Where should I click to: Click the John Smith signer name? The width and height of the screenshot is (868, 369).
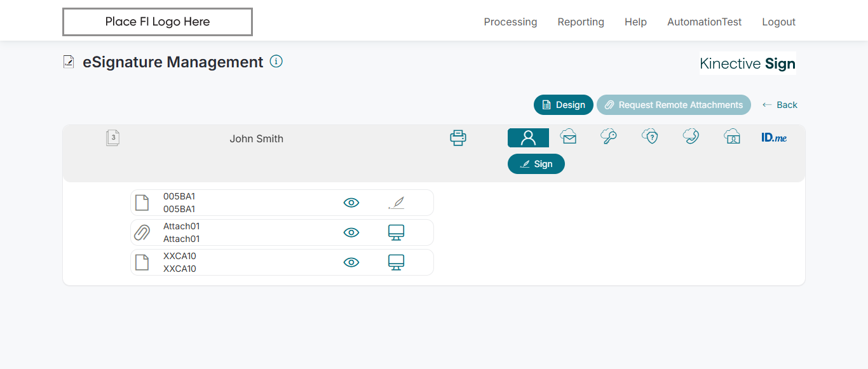click(x=257, y=138)
